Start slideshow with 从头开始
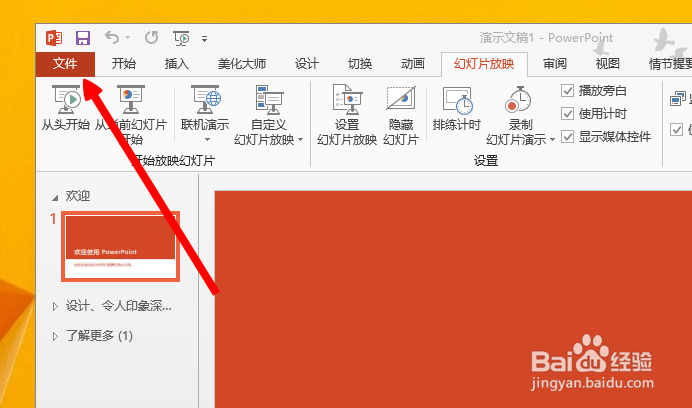 pyautogui.click(x=66, y=108)
